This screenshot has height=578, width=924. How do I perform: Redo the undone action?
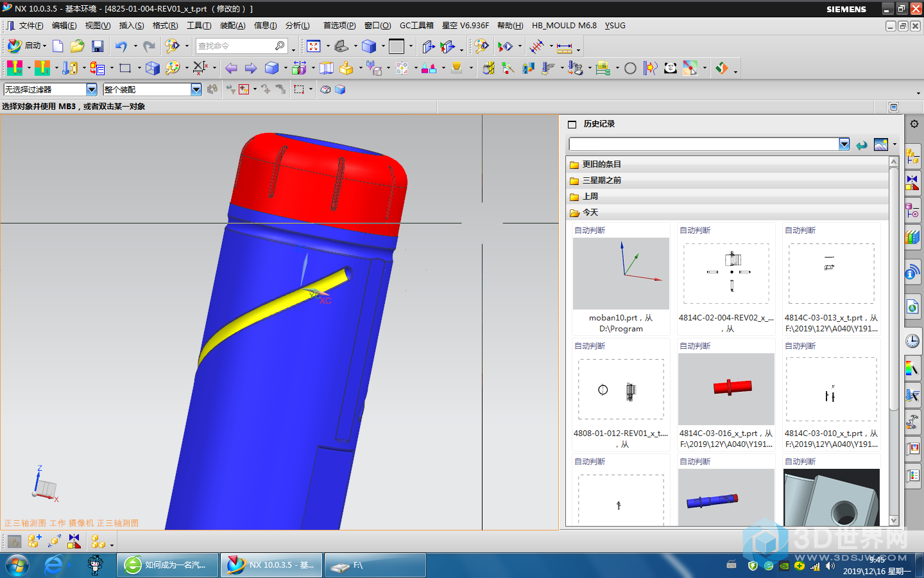tap(149, 46)
